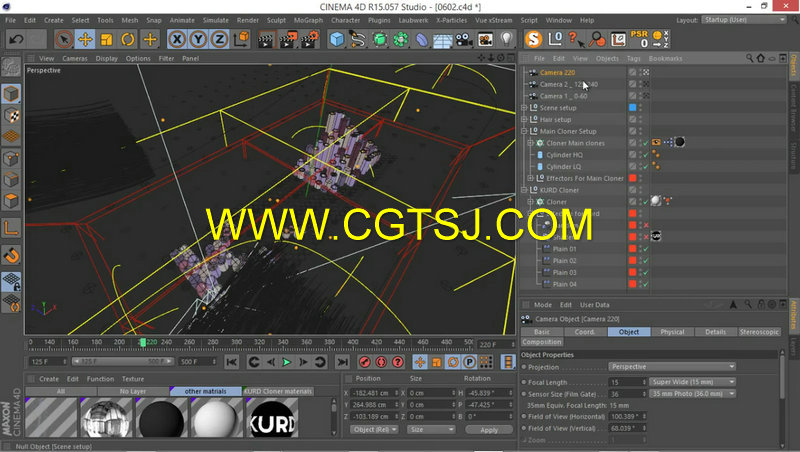The image size is (800, 452).
Task: Open the Stereoscopic tab
Action: pos(759,332)
